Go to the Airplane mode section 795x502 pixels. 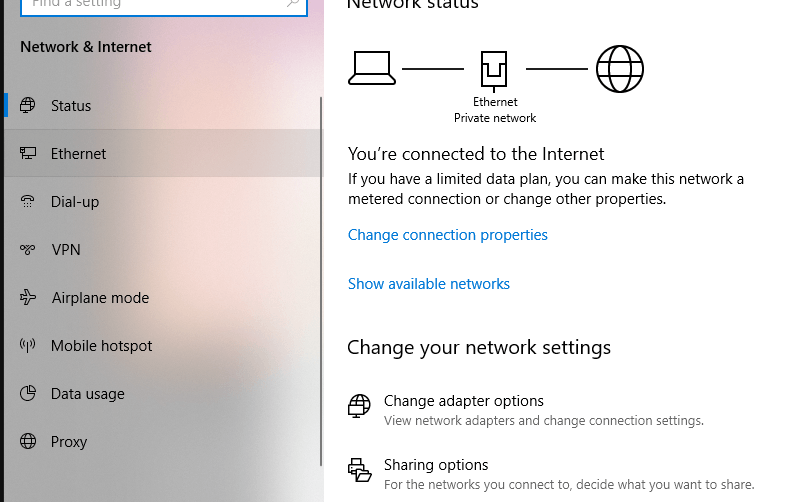pyautogui.click(x=163, y=297)
